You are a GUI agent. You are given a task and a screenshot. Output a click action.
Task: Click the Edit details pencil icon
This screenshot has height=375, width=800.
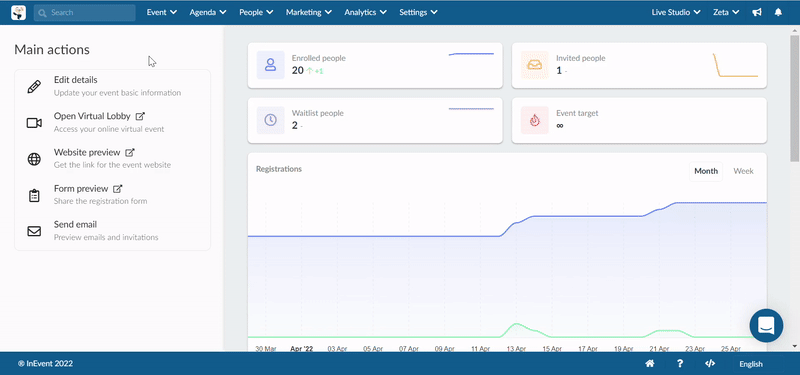(34, 87)
